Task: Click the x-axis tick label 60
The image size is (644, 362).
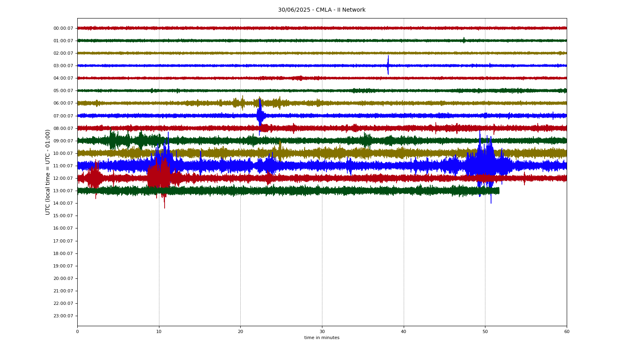Action: pyautogui.click(x=567, y=331)
